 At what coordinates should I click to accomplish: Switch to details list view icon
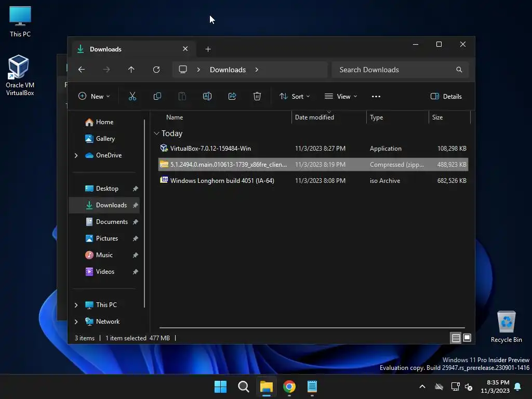click(456, 338)
